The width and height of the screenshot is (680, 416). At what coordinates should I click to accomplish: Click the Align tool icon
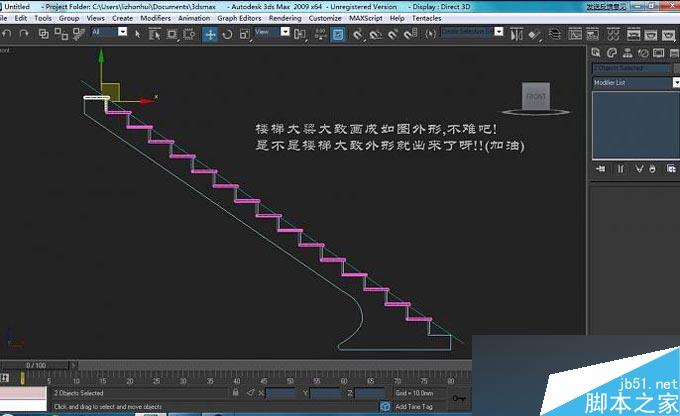(535, 34)
